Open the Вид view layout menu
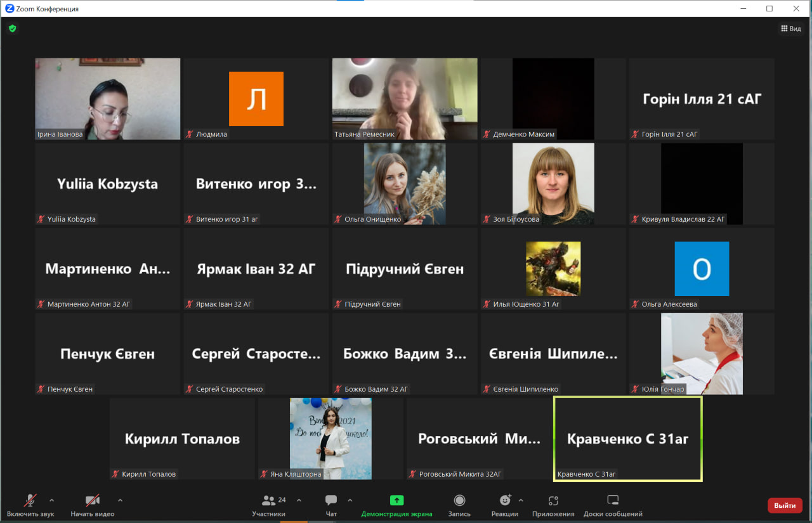812x523 pixels. tap(790, 29)
